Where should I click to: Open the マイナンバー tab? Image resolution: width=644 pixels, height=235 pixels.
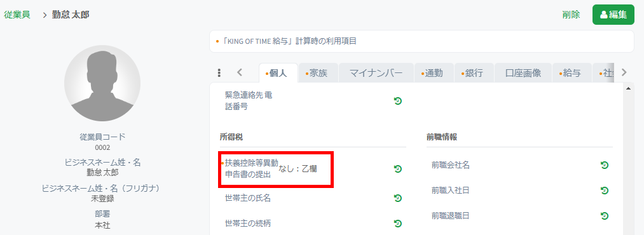[x=376, y=73]
